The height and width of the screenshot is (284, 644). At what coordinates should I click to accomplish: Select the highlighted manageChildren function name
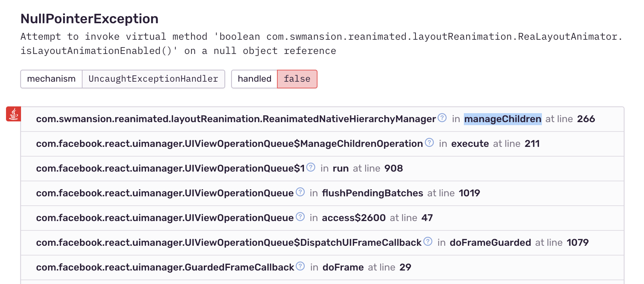click(502, 119)
